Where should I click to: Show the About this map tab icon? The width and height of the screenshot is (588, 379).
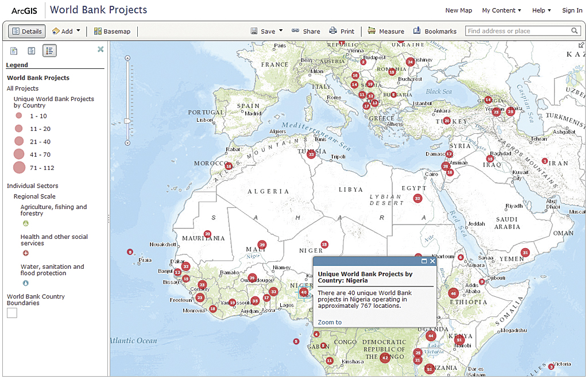click(x=14, y=51)
